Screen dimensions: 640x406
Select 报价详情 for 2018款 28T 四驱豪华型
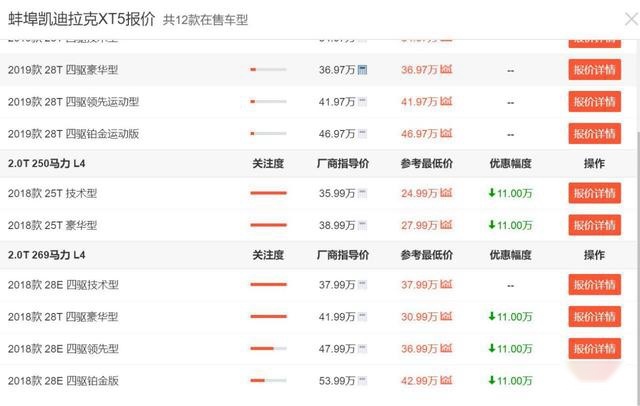594,316
